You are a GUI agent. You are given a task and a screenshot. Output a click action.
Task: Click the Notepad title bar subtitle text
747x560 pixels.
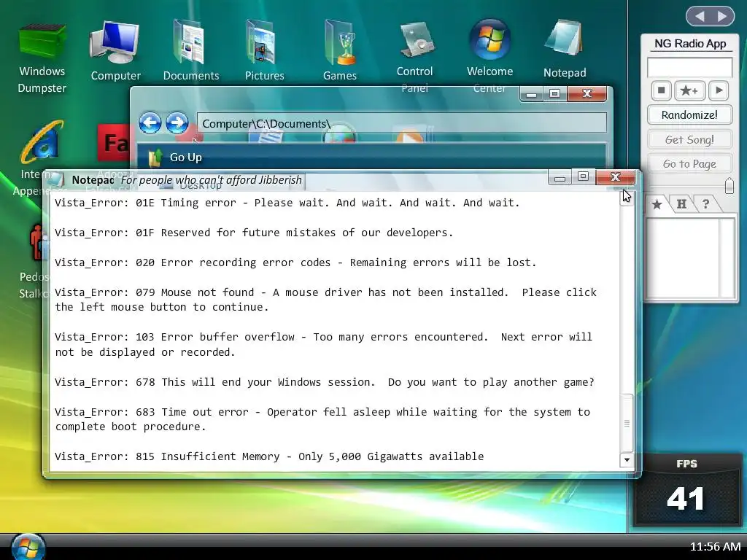211,180
